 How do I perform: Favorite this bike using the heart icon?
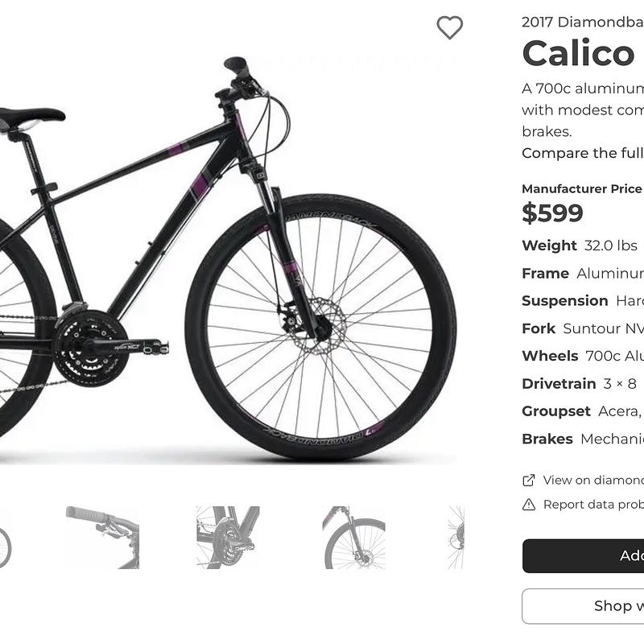pyautogui.click(x=452, y=28)
